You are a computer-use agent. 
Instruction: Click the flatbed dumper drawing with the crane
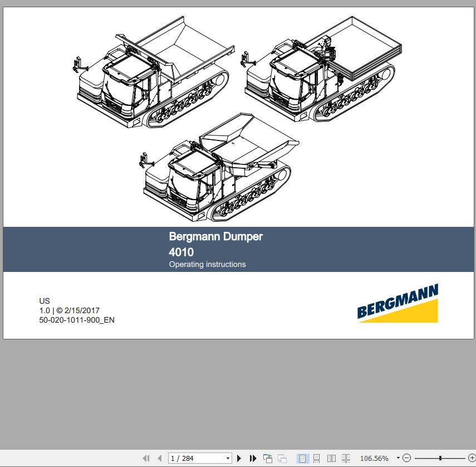pyautogui.click(x=321, y=69)
